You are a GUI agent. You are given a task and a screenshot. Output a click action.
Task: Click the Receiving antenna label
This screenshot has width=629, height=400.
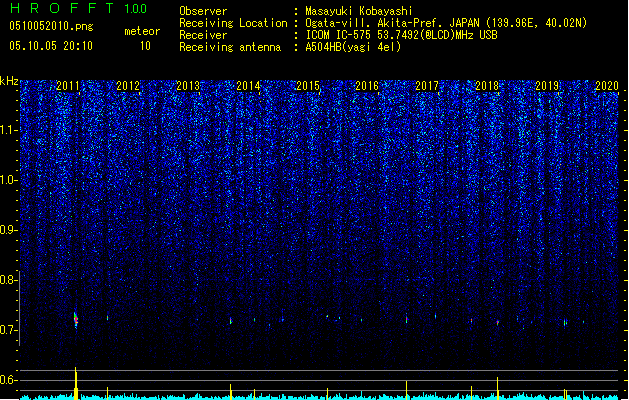(x=230, y=47)
